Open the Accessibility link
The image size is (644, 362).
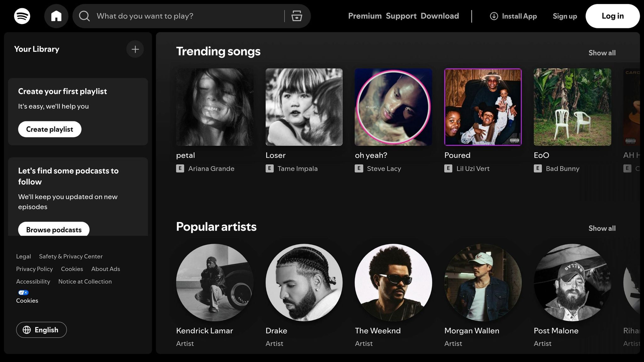pos(33,282)
